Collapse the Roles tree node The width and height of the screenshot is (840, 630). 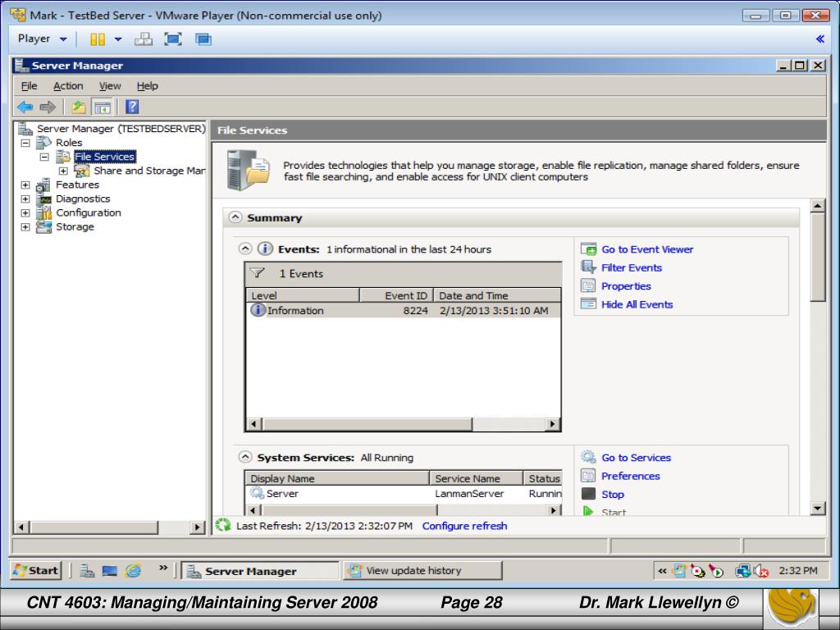click(x=25, y=143)
